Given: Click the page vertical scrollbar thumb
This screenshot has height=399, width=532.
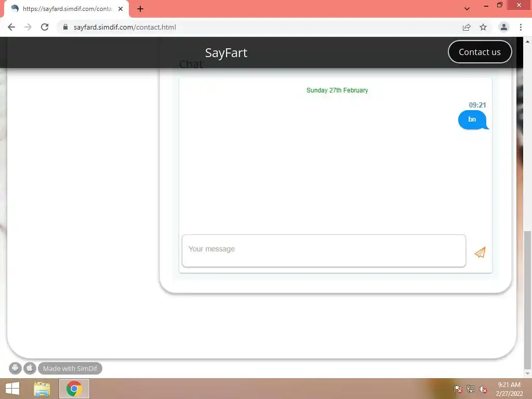Looking at the screenshot, I should click(x=527, y=300).
